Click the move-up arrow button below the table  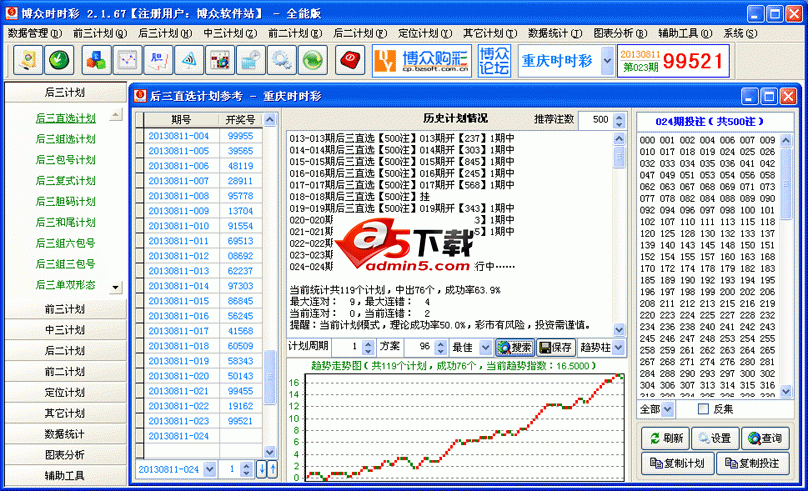point(273,469)
